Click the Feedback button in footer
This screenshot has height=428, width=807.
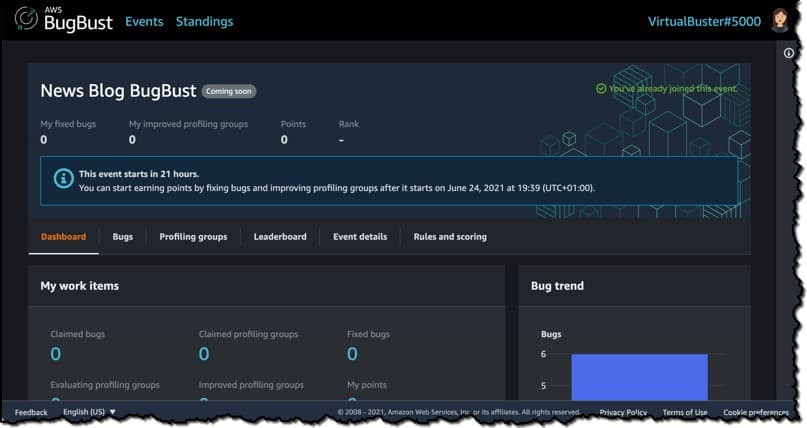[31, 412]
